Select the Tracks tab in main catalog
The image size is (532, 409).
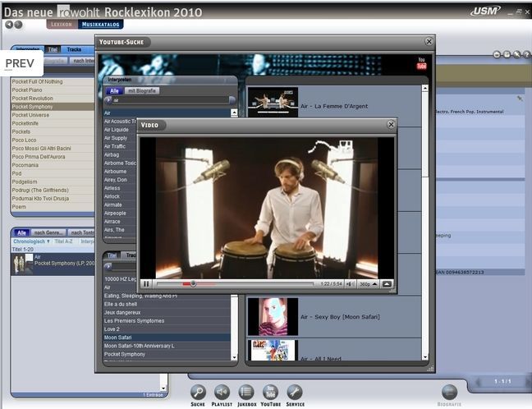click(x=74, y=49)
